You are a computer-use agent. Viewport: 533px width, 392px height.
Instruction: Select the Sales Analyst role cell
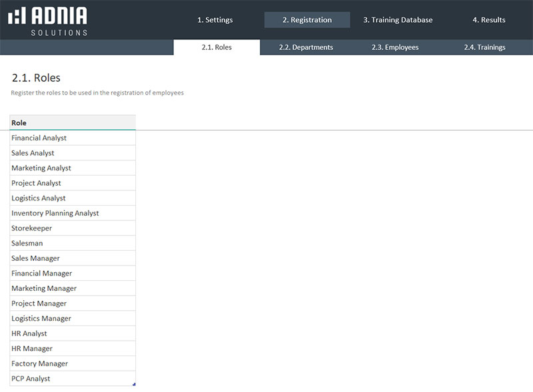point(72,153)
